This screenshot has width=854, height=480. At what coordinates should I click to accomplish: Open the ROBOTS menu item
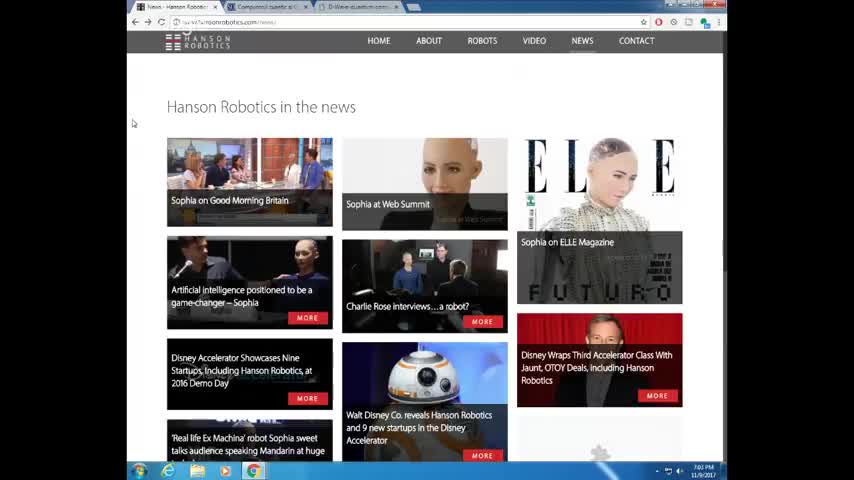click(482, 41)
